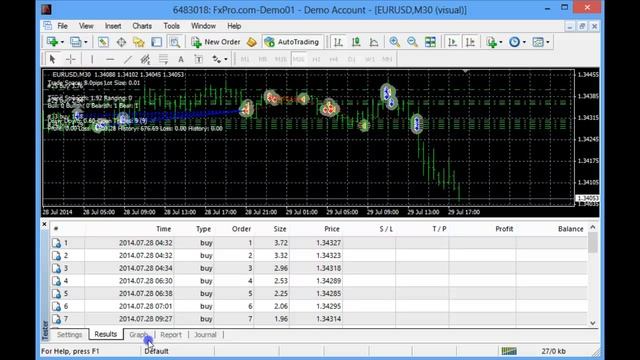Show the Terminal panel icon
The height and width of the screenshot is (360, 640).
157,42
